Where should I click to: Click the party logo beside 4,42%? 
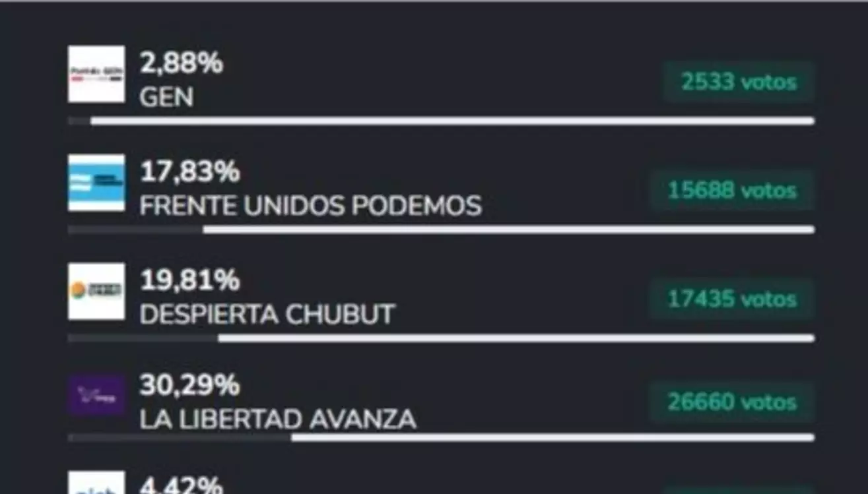click(x=96, y=483)
